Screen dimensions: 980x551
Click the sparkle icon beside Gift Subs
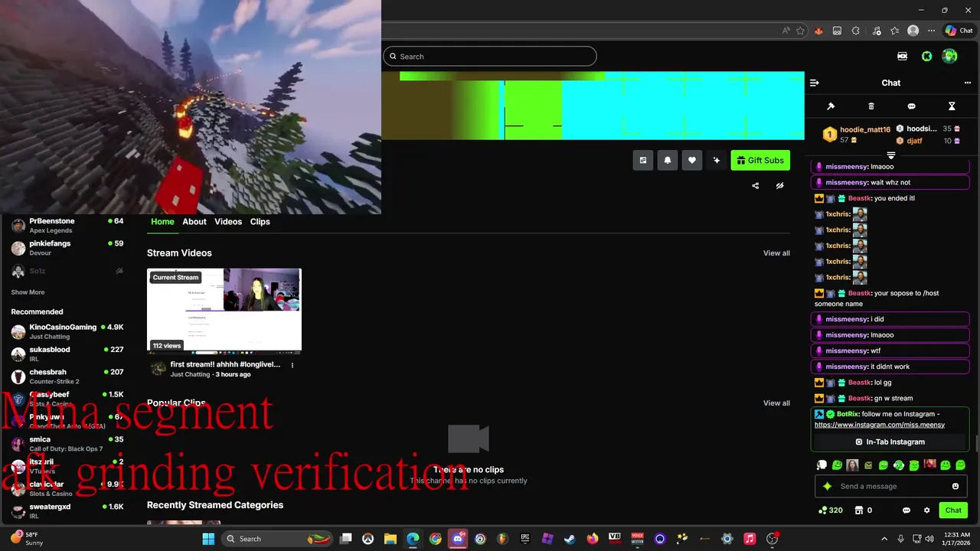click(717, 160)
